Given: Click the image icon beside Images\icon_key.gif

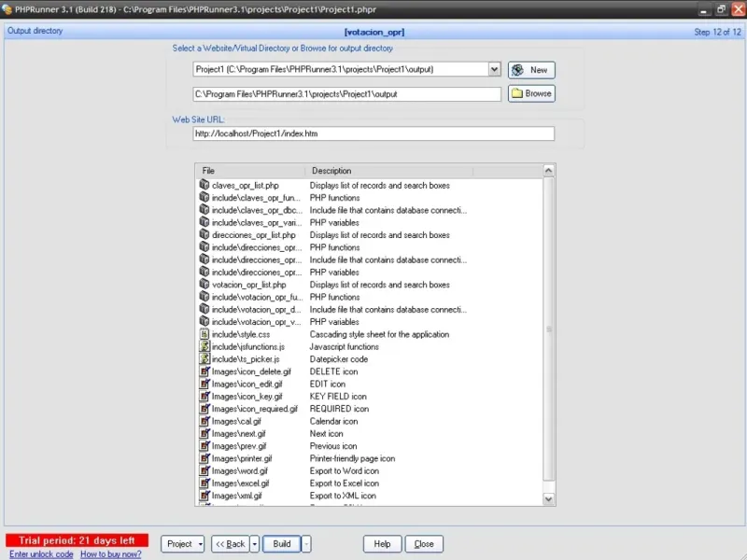Looking at the screenshot, I should point(204,396).
